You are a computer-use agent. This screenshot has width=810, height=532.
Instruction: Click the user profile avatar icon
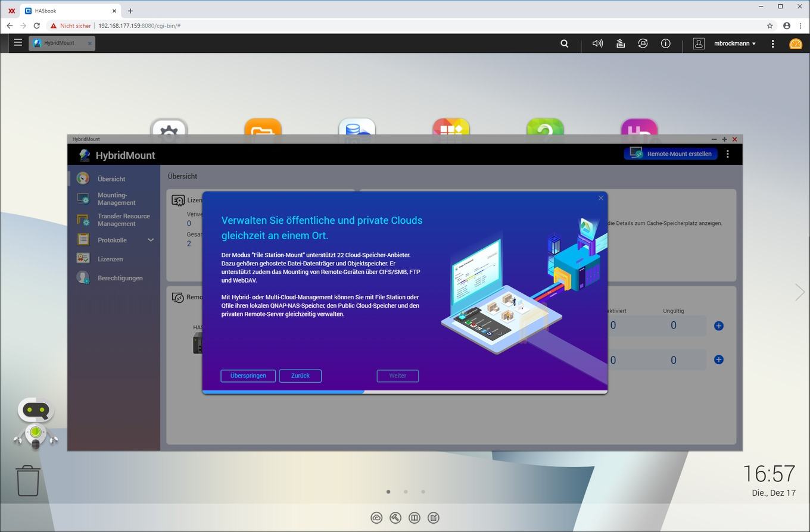point(699,43)
